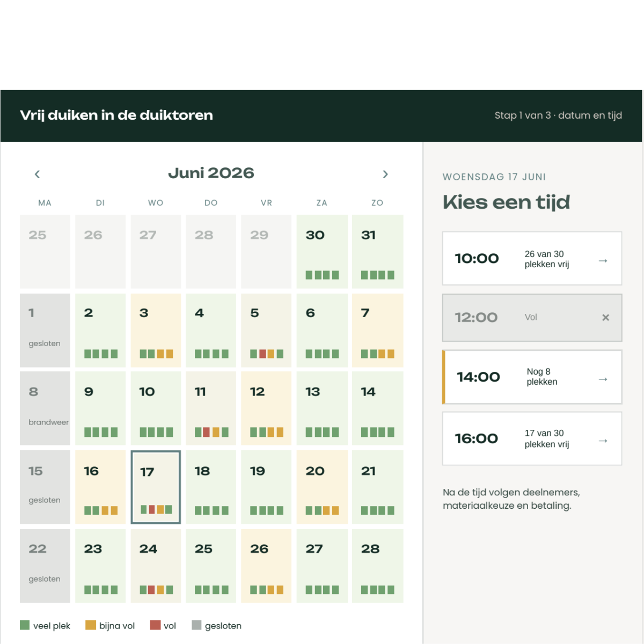The width and height of the screenshot is (644, 644).
Task: Select Sunday May 31 in calendar
Action: coord(377,252)
